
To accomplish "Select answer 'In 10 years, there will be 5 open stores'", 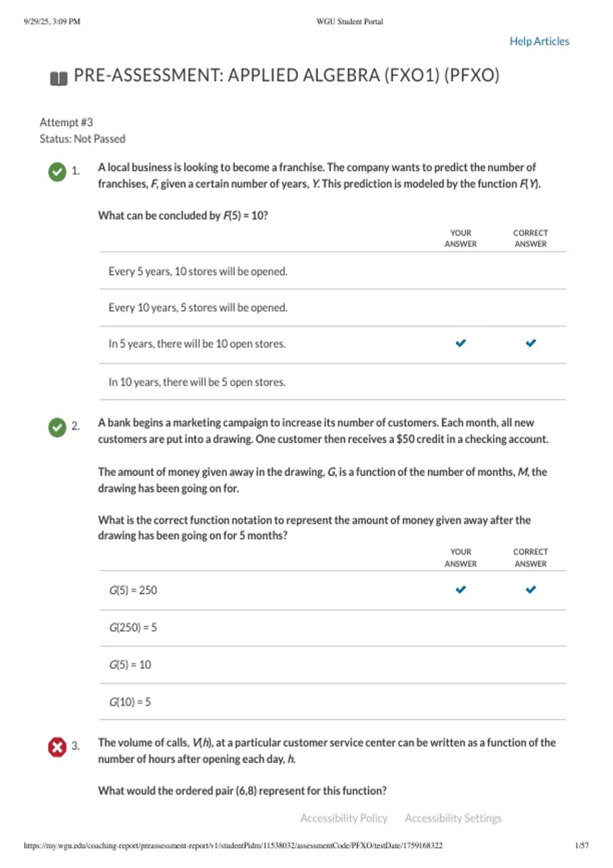I will [x=333, y=382].
